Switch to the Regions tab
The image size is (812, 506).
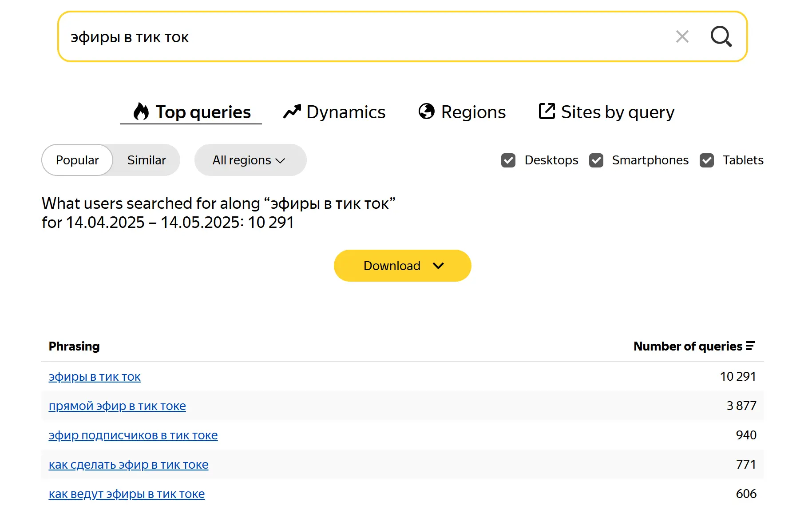(462, 112)
